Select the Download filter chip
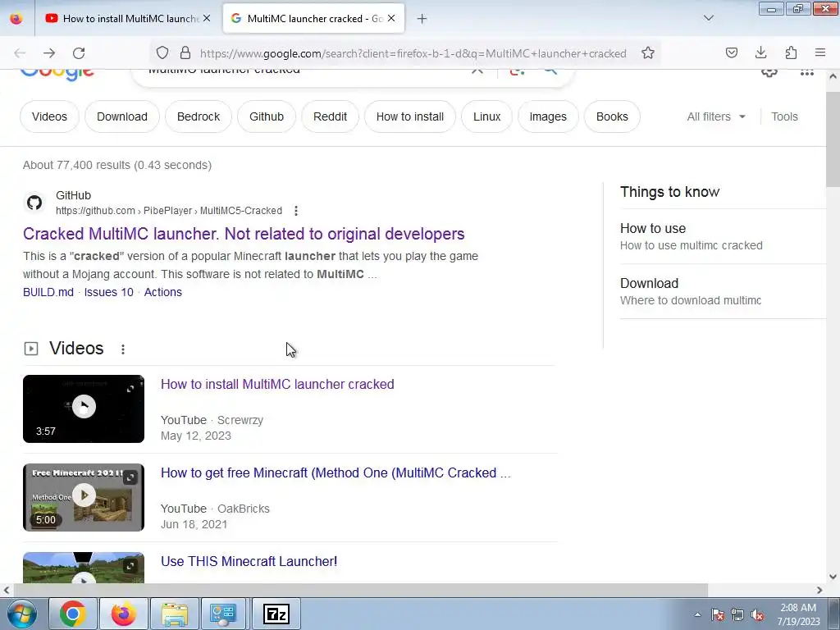 click(x=122, y=116)
